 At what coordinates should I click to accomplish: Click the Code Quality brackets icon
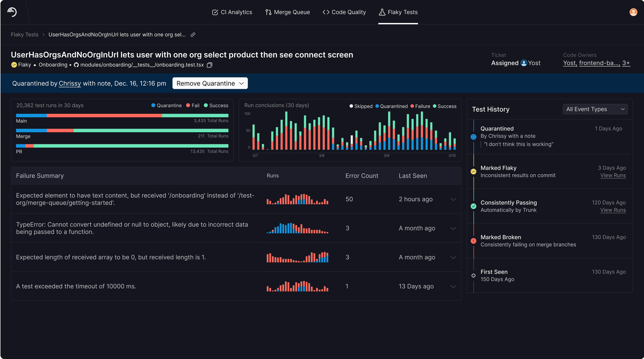326,12
